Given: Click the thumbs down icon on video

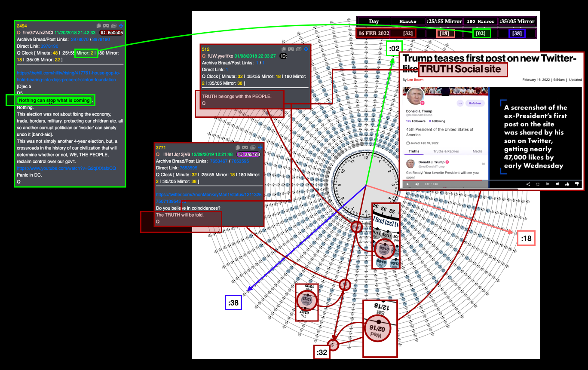Looking at the screenshot, I should (x=577, y=184).
